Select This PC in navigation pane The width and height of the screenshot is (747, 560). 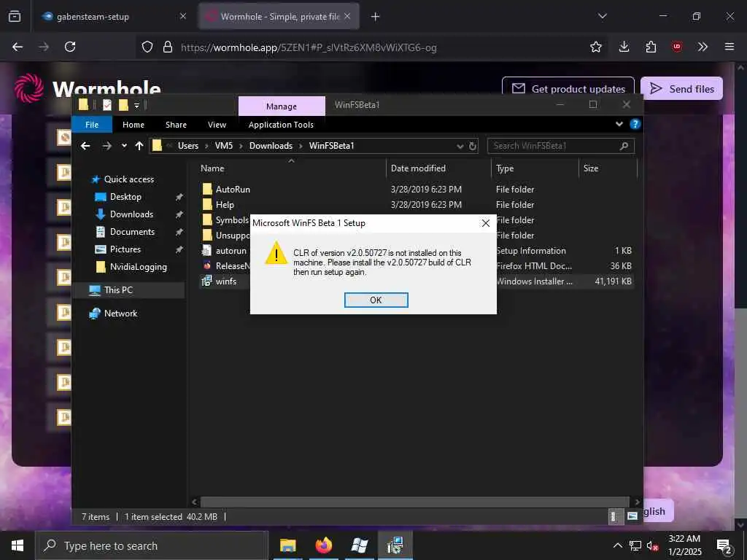(x=118, y=290)
